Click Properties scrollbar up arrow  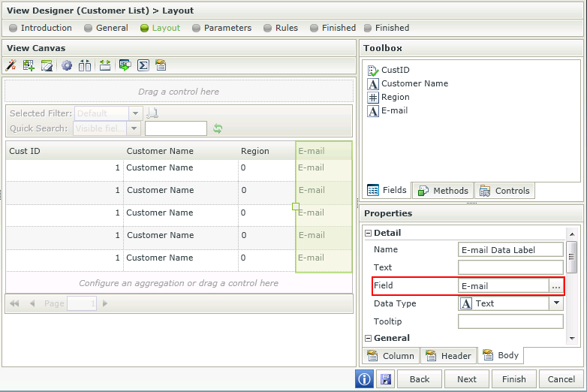[x=572, y=234]
